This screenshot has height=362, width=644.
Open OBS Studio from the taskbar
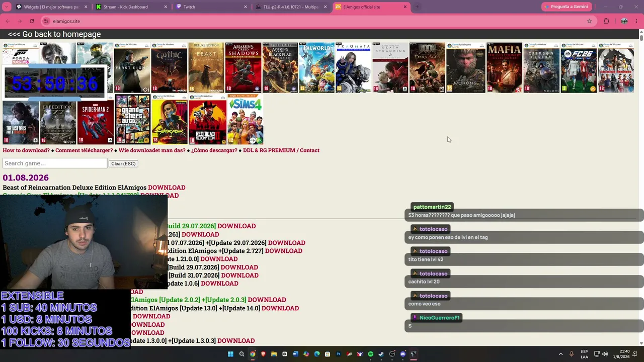click(x=392, y=354)
